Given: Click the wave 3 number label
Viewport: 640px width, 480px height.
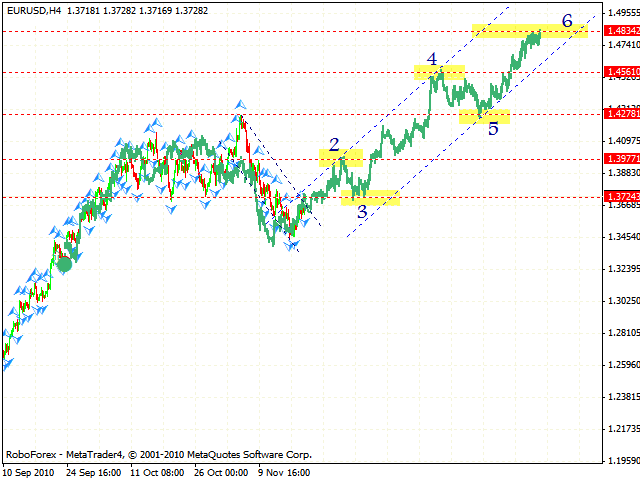Looking at the screenshot, I should [x=362, y=212].
